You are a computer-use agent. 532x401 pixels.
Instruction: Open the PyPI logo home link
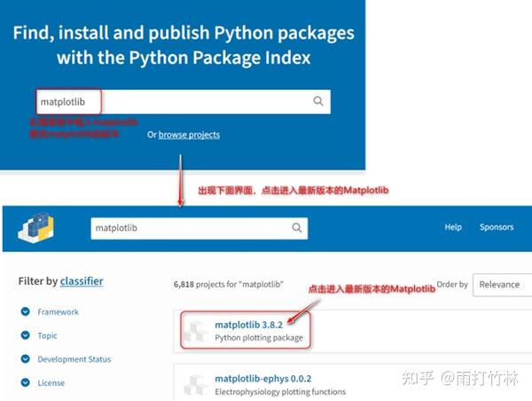click(36, 227)
